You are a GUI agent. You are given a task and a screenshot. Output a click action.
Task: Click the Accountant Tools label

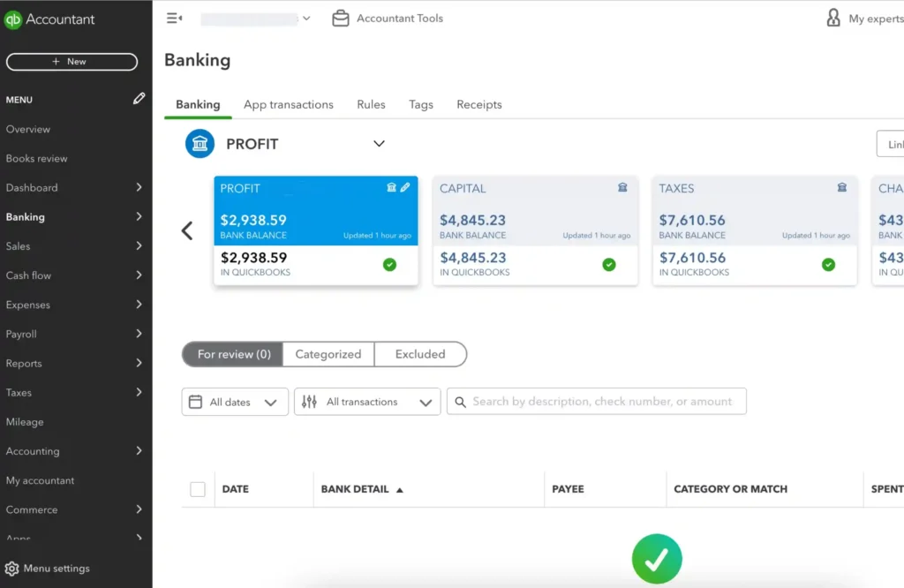point(400,19)
